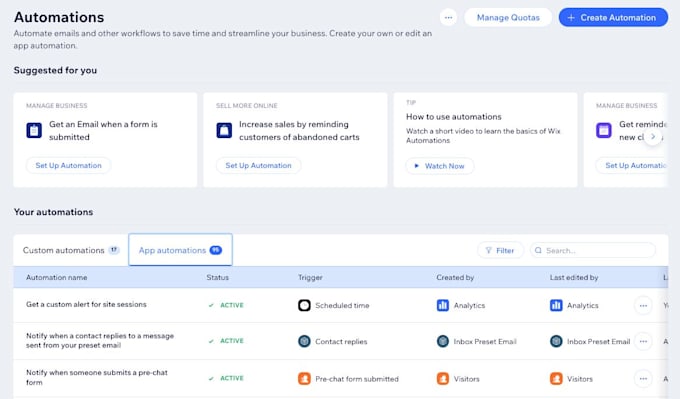
Task: Click the Analytics icon in Last edited by column
Action: tap(556, 305)
